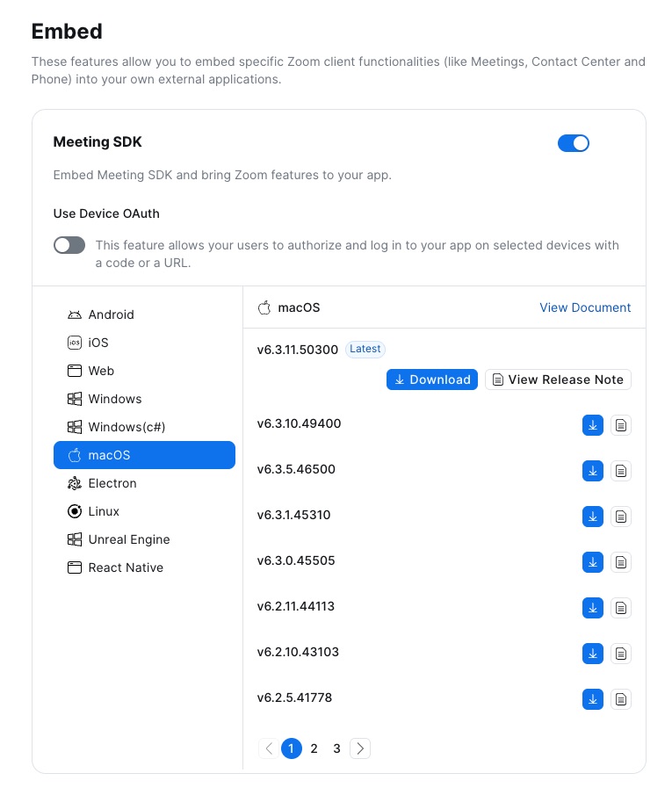Select the React Native platform entry
Viewport: 672px width, 788px height.
144,568
